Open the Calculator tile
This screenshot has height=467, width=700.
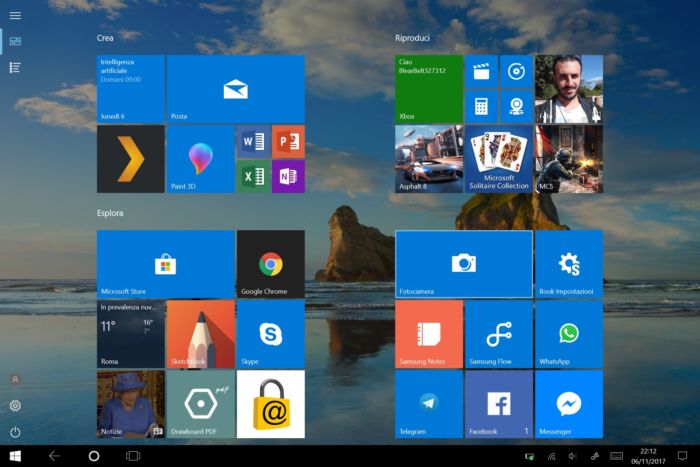point(481,107)
